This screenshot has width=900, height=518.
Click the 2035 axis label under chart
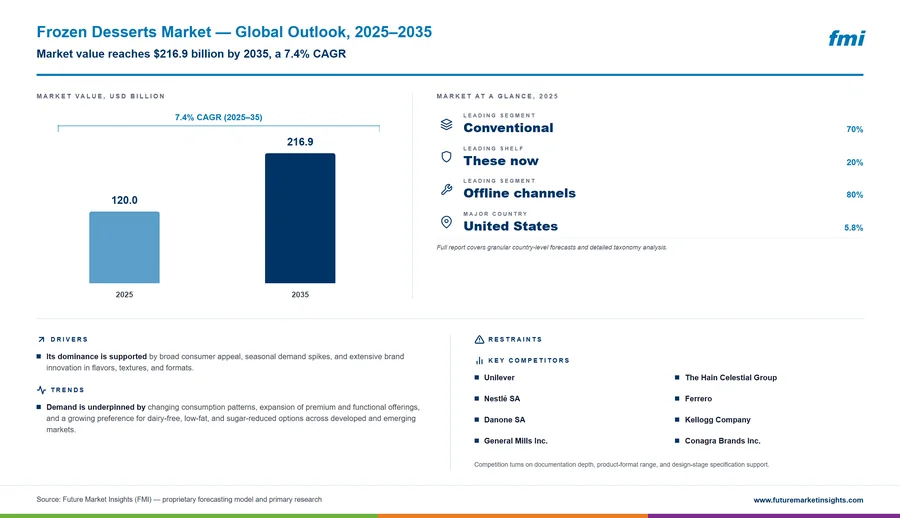coord(300,295)
